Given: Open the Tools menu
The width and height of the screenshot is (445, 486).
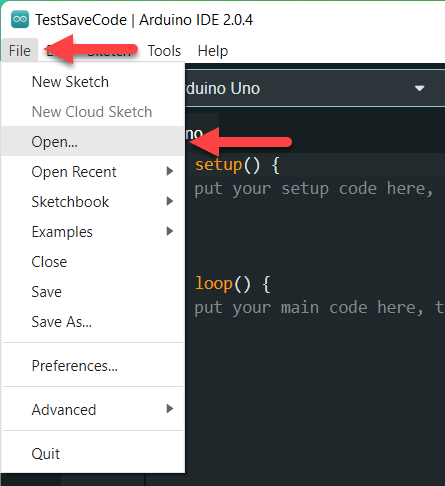Looking at the screenshot, I should (x=164, y=51).
